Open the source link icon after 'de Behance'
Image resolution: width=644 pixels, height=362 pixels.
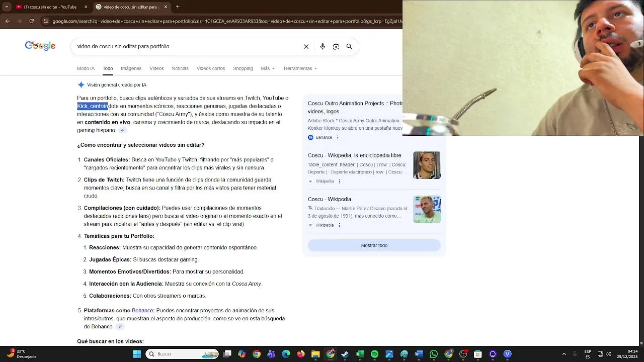(x=120, y=326)
